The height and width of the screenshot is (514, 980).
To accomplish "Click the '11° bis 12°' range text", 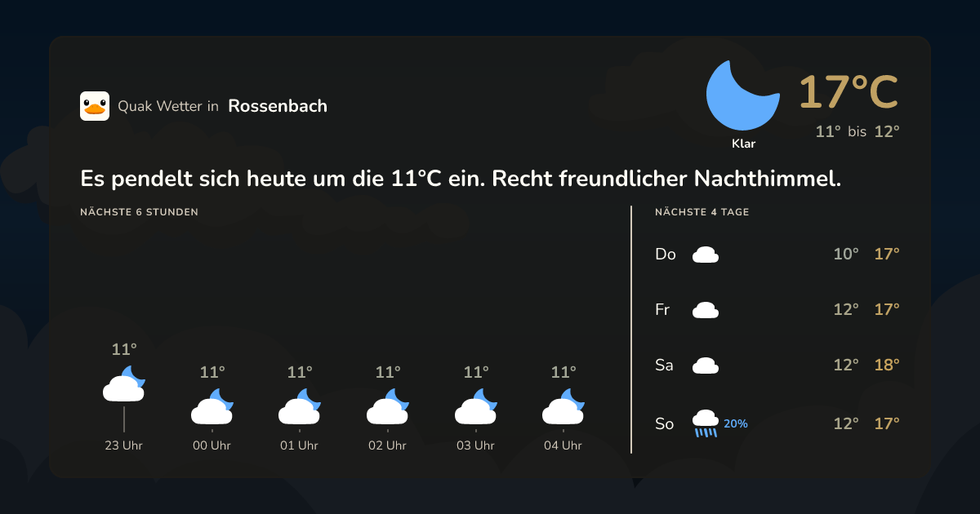I will (x=857, y=131).
